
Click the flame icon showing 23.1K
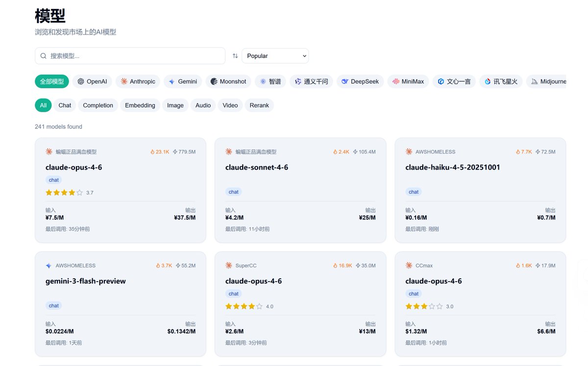point(152,152)
